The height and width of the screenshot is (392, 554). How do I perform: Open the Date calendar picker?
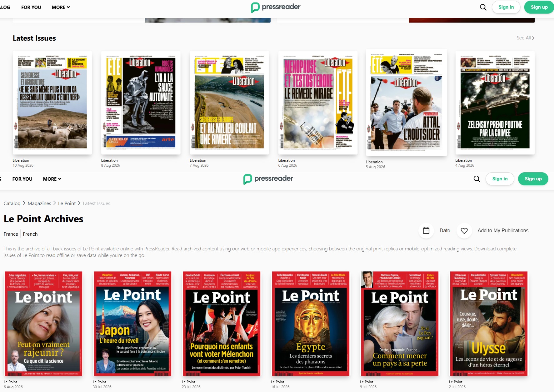(x=426, y=231)
